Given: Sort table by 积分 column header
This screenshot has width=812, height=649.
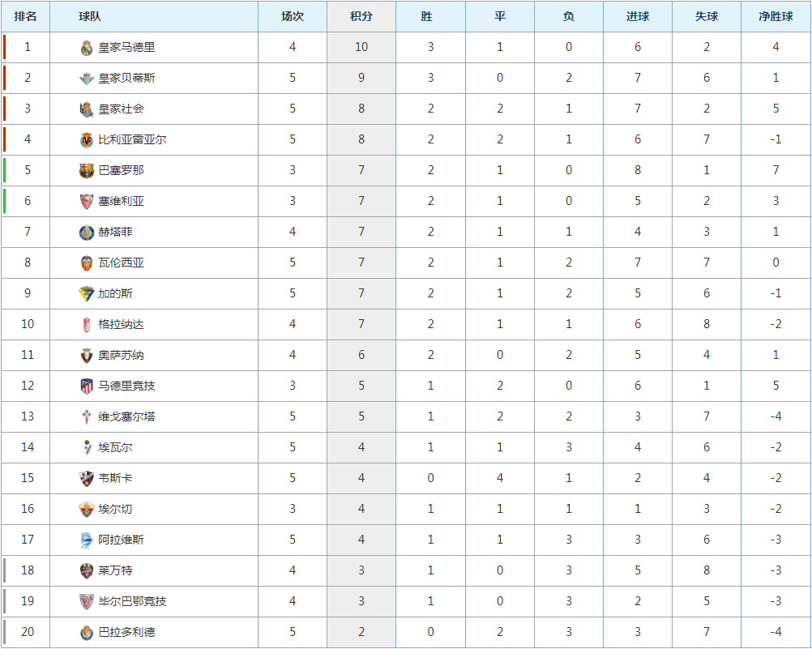Looking at the screenshot, I should [361, 16].
